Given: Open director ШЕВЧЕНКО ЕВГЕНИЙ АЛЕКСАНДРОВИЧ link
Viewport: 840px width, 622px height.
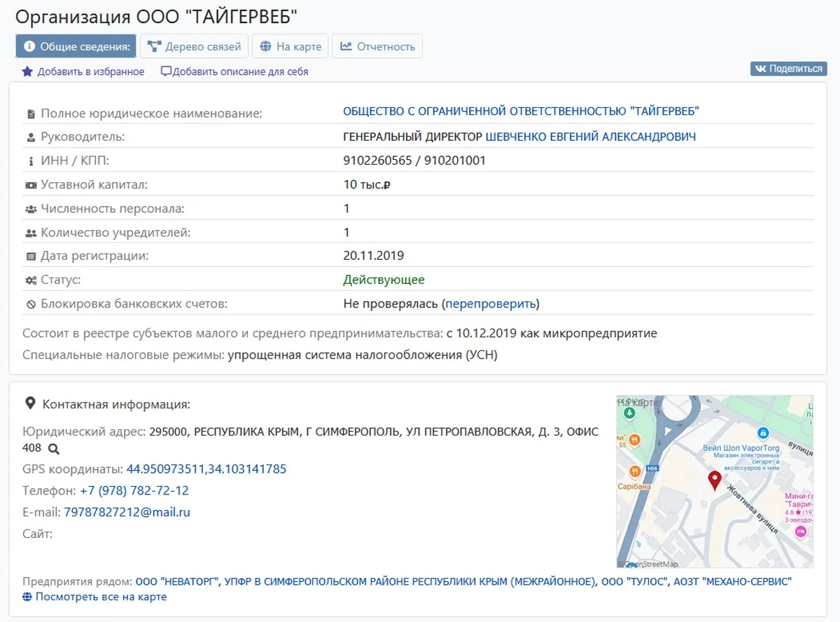Looking at the screenshot, I should (x=591, y=137).
